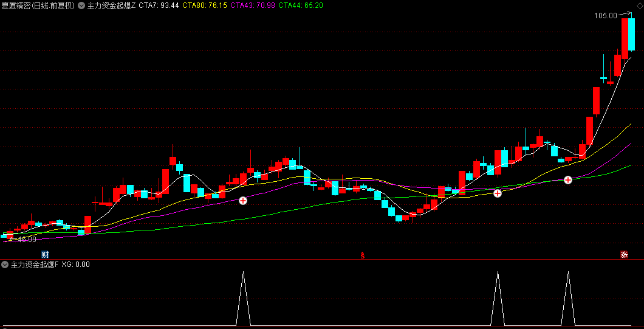
Task: Open the red 涨 marker icon
Action: click(624, 255)
